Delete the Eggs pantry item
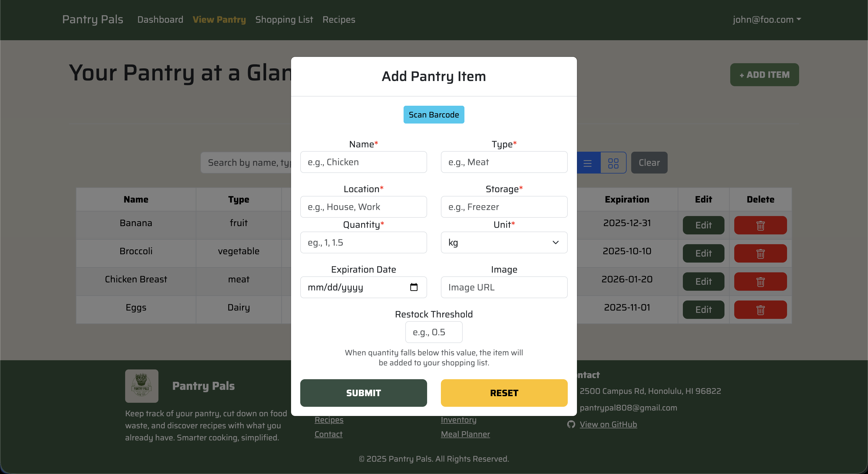The height and width of the screenshot is (474, 868). [760, 309]
